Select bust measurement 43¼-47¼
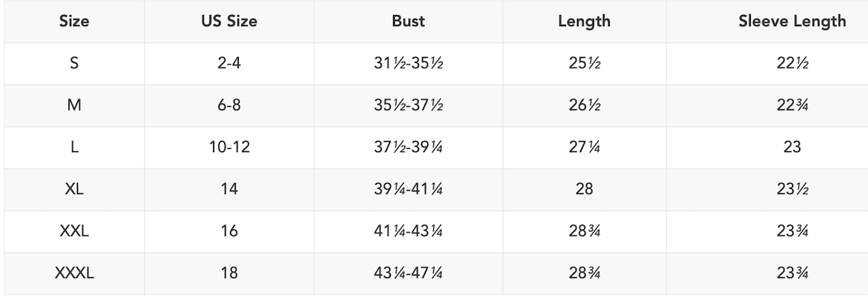The image size is (868, 296). pyautogui.click(x=408, y=273)
